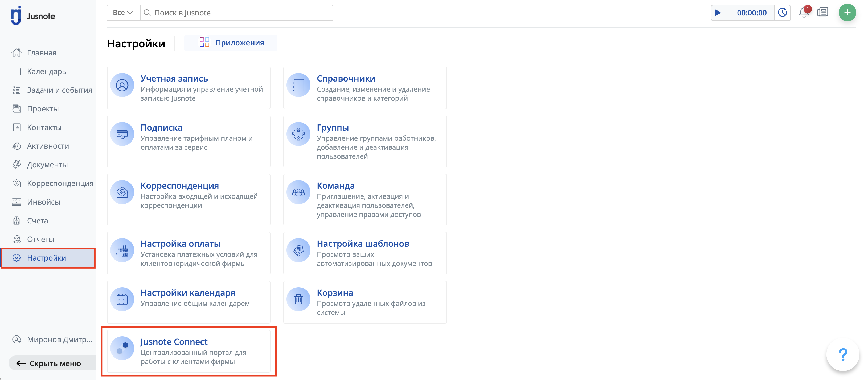Click the Отчеты report icon

point(17,239)
